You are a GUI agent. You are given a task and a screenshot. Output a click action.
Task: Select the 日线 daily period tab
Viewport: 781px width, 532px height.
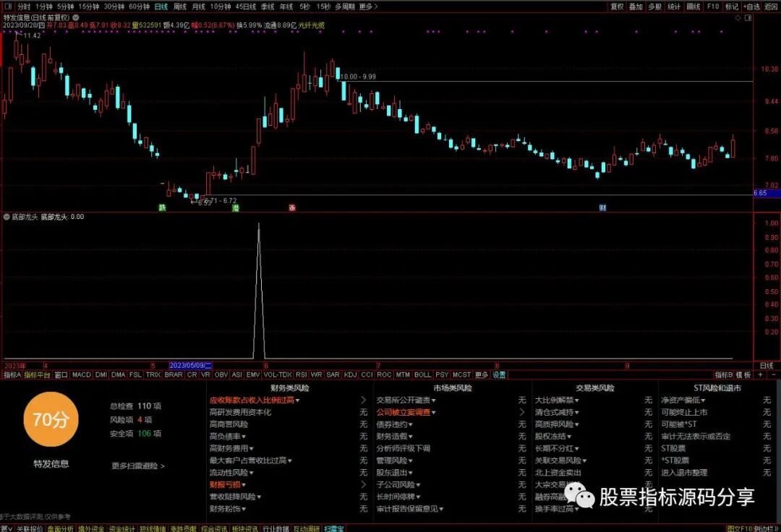[161, 7]
